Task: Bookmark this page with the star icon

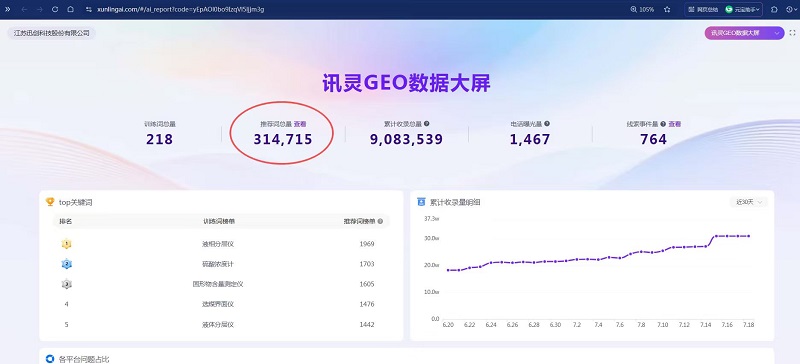Action: point(667,9)
